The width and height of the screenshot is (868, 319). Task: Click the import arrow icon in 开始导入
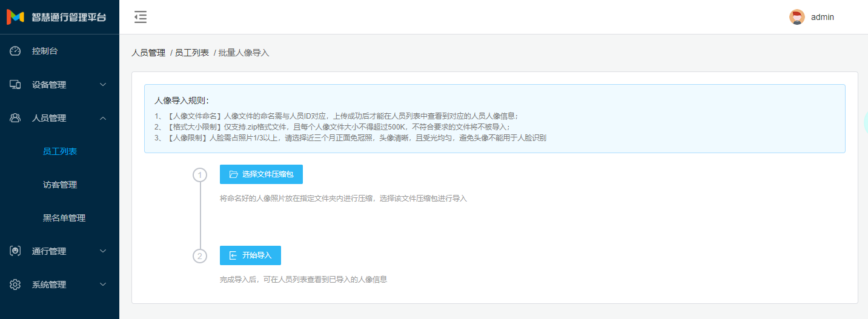tap(234, 255)
